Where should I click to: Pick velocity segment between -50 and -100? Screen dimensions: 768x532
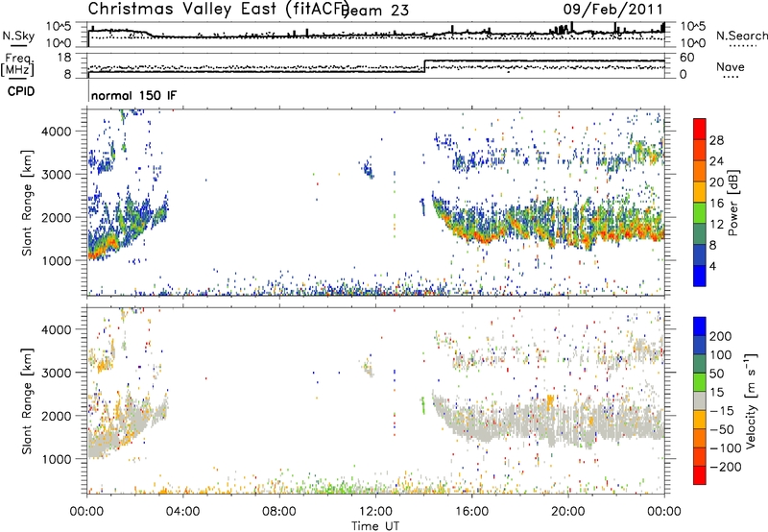pos(700,439)
